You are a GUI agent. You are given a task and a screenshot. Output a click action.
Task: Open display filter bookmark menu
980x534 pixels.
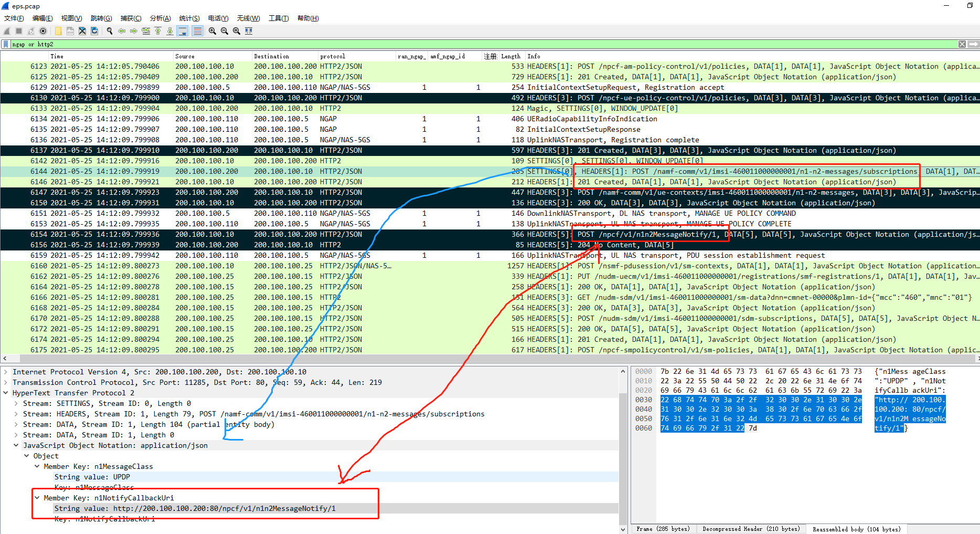[6, 44]
